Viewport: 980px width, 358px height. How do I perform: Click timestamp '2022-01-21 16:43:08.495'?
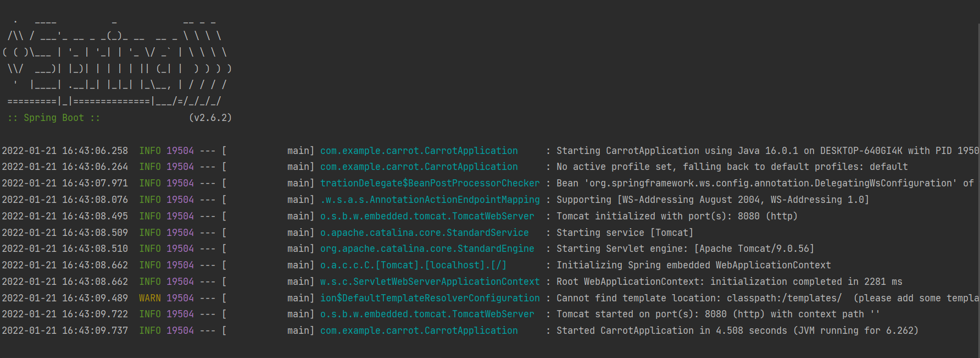(x=65, y=216)
